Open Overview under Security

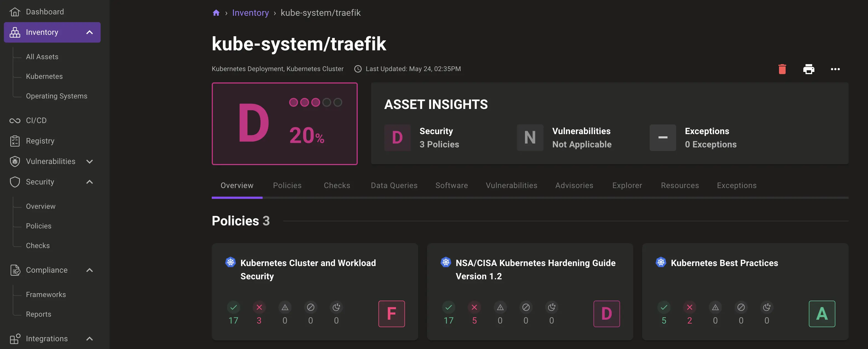tap(41, 206)
